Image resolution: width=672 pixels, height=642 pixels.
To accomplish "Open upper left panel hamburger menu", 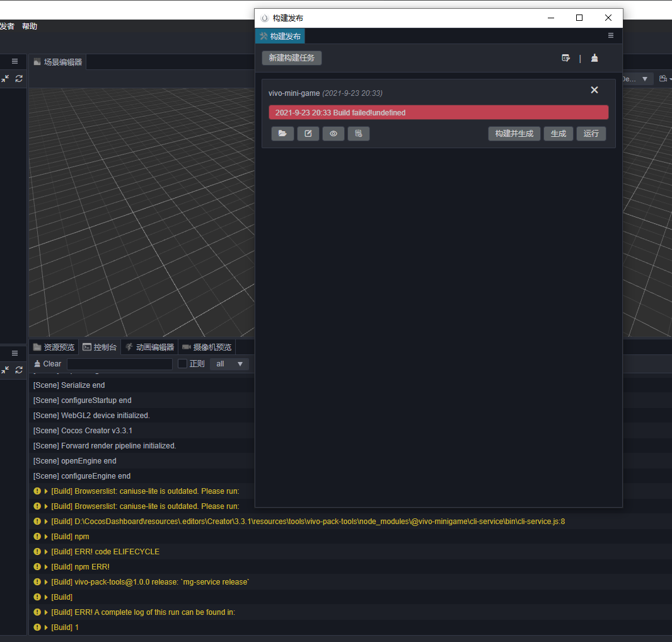I will click(x=14, y=61).
